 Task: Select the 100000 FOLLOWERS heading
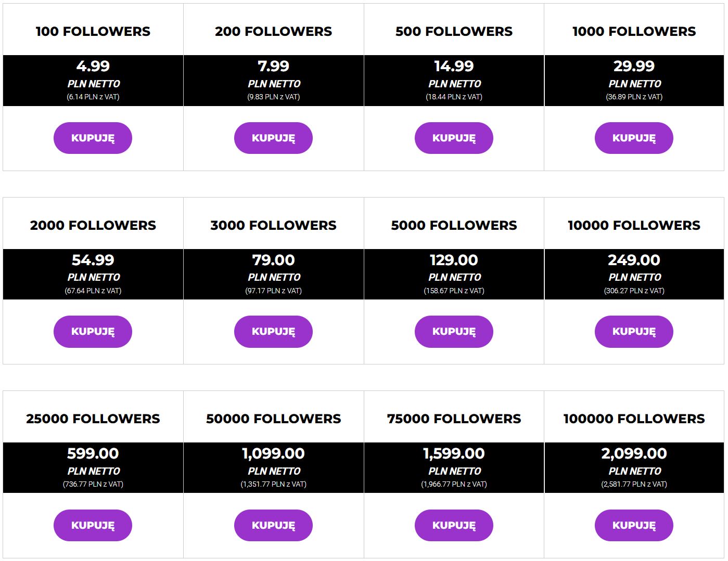[x=633, y=418]
